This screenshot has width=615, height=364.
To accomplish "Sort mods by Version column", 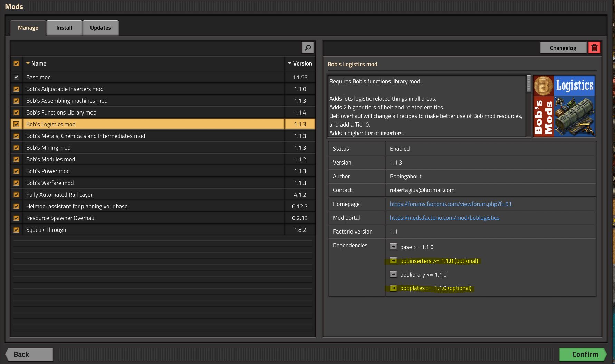I will (x=300, y=63).
